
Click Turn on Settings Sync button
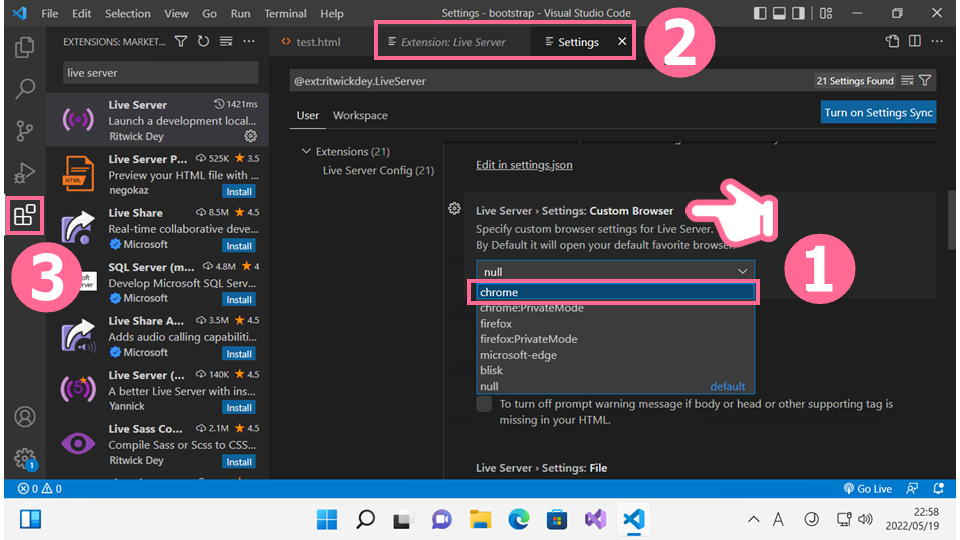(x=878, y=113)
